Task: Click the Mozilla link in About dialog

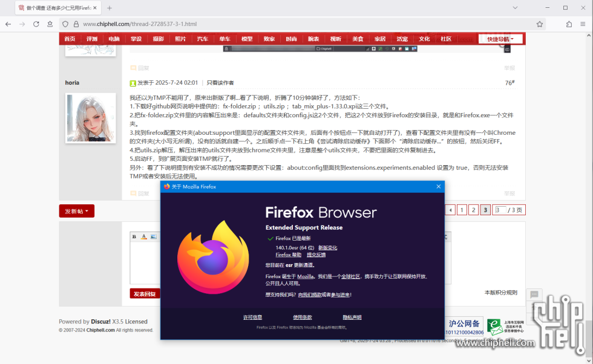Action: [305, 276]
